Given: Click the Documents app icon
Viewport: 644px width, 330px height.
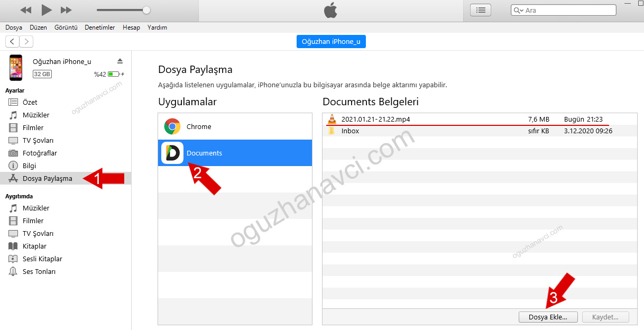Looking at the screenshot, I should pos(172,153).
